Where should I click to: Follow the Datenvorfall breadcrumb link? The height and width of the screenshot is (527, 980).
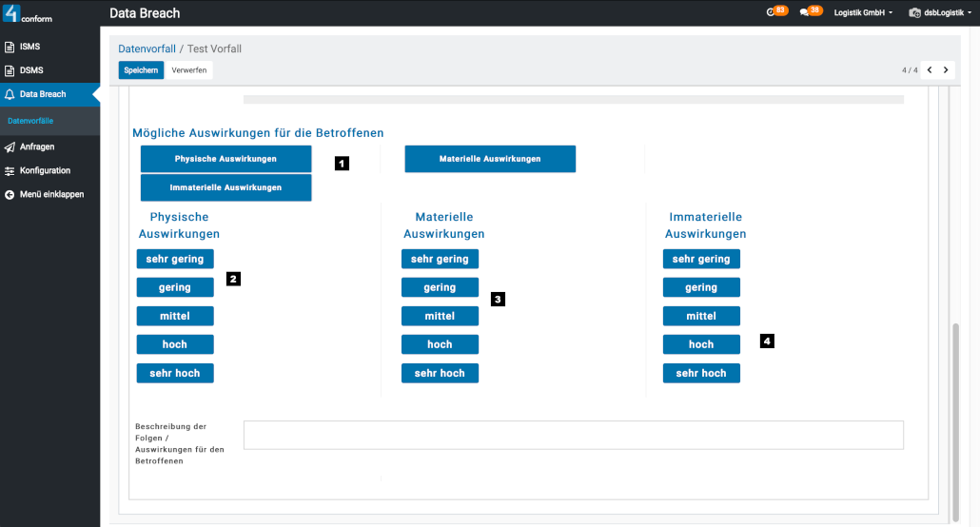146,49
